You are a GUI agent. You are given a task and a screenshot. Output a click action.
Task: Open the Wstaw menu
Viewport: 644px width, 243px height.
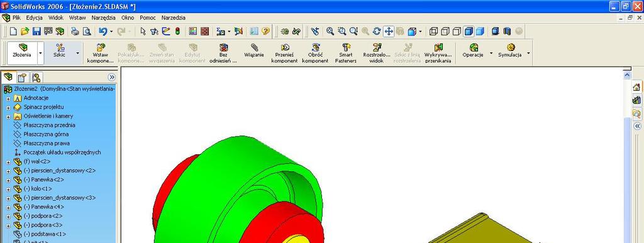pyautogui.click(x=77, y=18)
